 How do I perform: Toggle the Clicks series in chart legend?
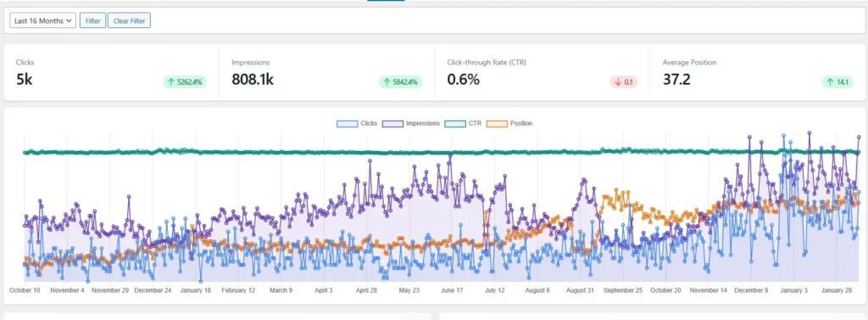click(357, 123)
